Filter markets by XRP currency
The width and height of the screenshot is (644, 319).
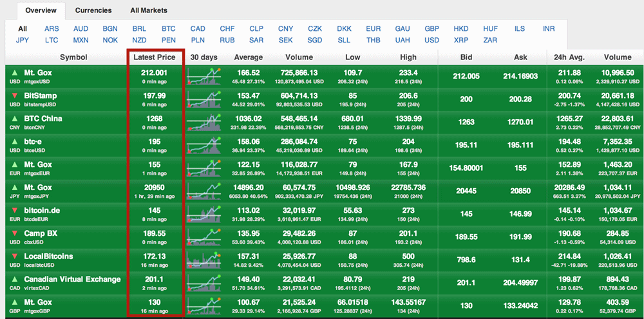click(x=461, y=41)
